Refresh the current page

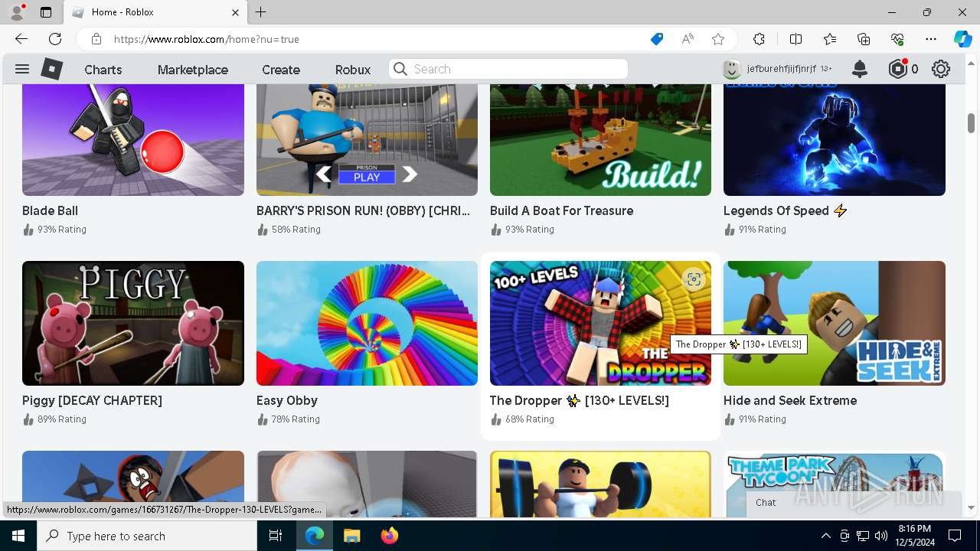tap(55, 39)
